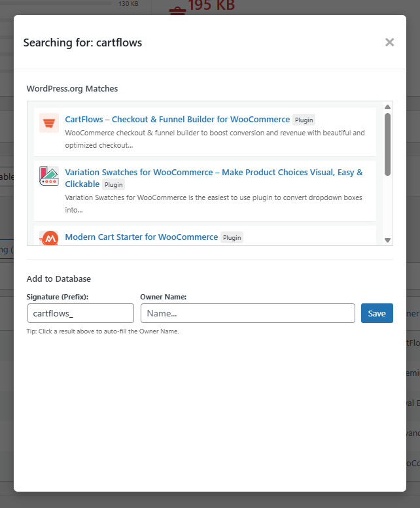Focus the Signature (Prefix) input field
The image size is (420, 508).
tap(80, 313)
